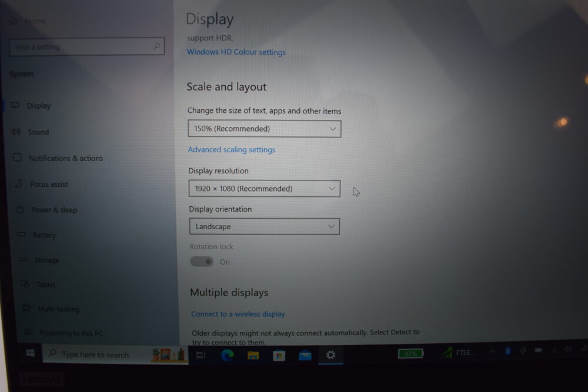Open the Display resolution dropdown (1920 × 1080)
Screen dimensions: 588x392
point(265,189)
